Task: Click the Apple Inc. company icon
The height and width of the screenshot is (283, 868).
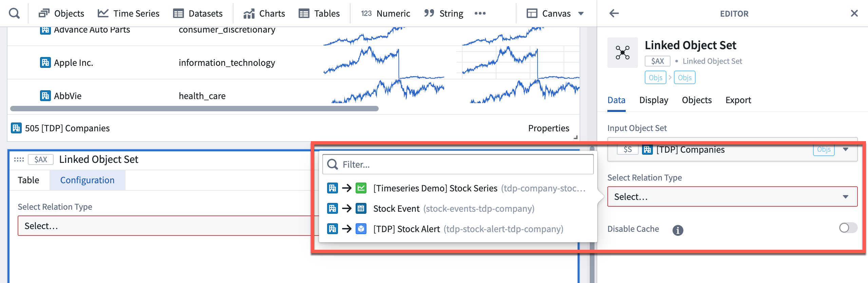Action: pos(45,63)
